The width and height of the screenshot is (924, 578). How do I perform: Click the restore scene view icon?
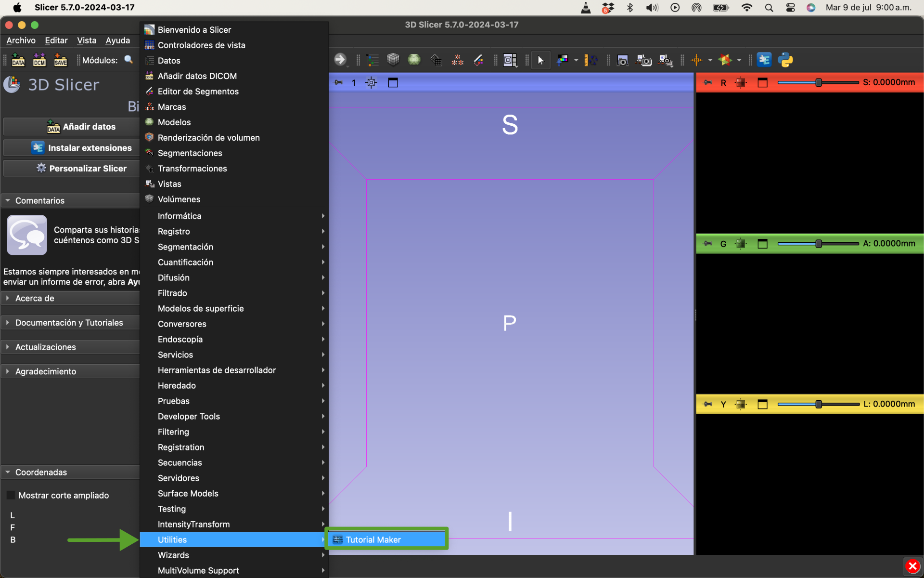666,60
